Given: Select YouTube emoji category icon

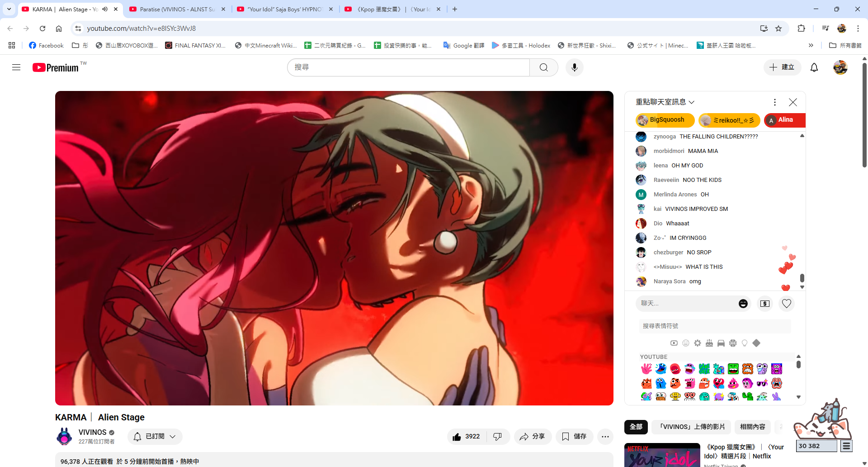Looking at the screenshot, I should [674, 343].
